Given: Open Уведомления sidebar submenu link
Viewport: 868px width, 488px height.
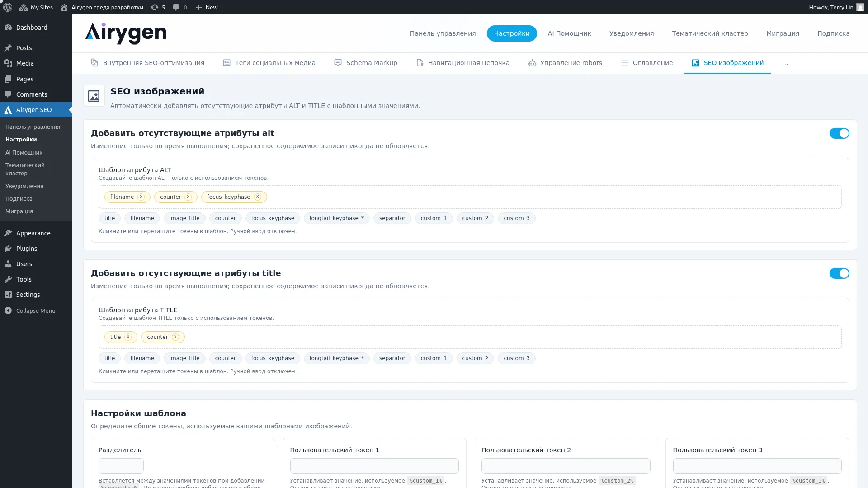Looking at the screenshot, I should click(24, 186).
